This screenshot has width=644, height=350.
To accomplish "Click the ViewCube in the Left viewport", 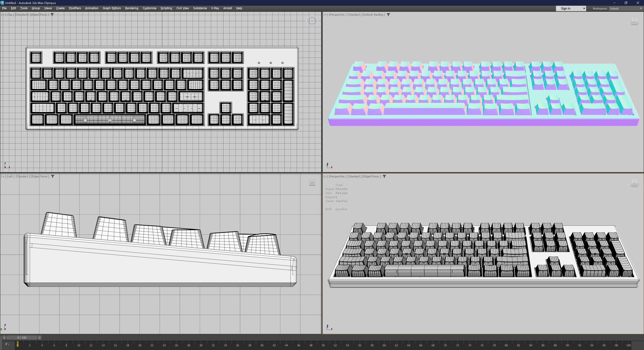I will 312,183.
